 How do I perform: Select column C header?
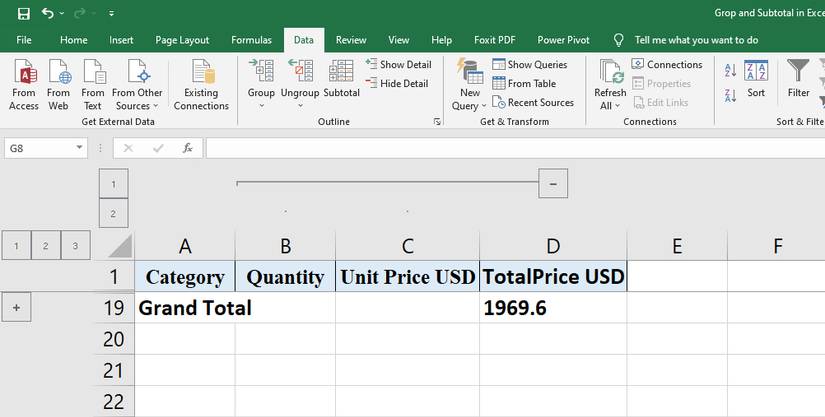407,246
